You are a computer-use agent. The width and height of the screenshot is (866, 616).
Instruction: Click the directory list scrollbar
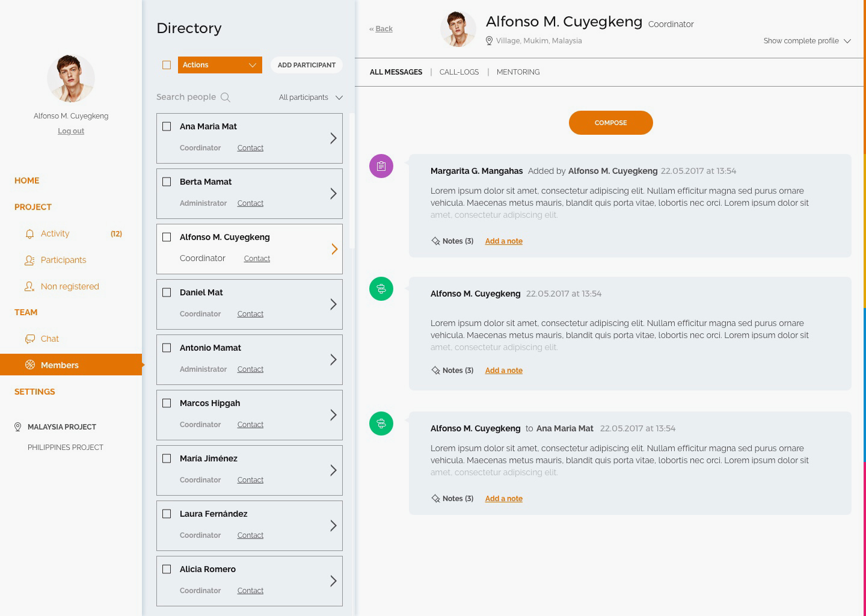352,180
